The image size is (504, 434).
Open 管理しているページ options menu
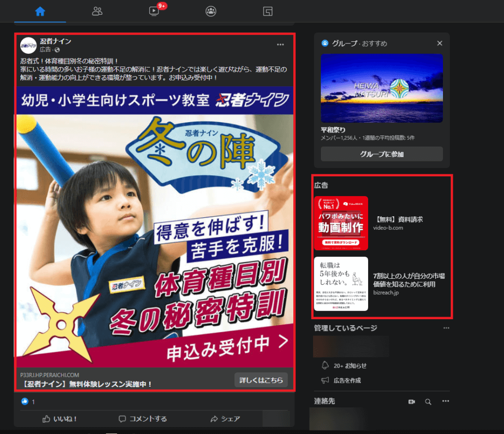(446, 328)
